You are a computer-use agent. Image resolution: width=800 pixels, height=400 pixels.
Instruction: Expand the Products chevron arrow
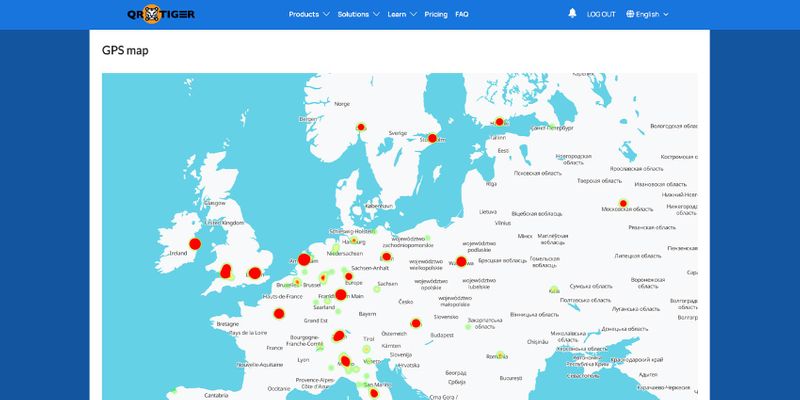[326, 14]
